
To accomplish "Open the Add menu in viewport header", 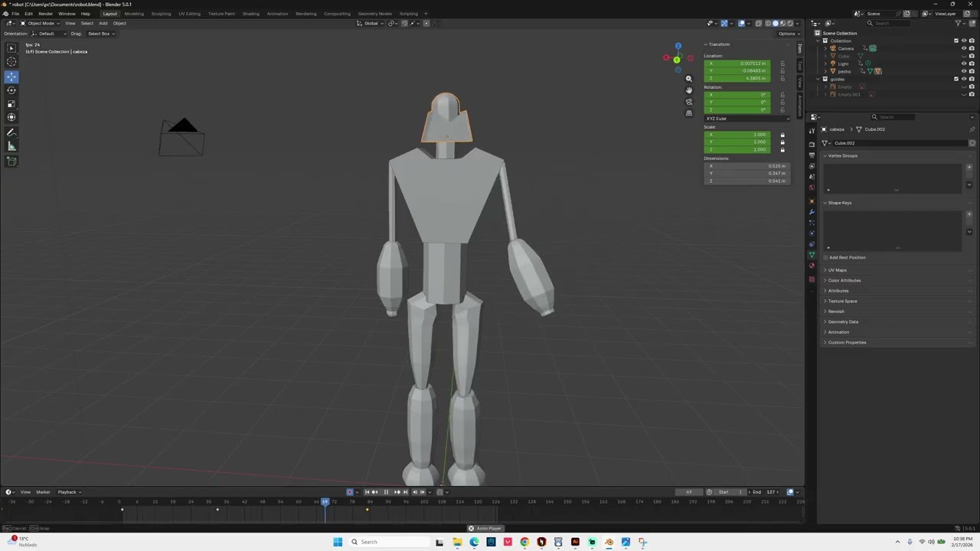I will pyautogui.click(x=103, y=24).
